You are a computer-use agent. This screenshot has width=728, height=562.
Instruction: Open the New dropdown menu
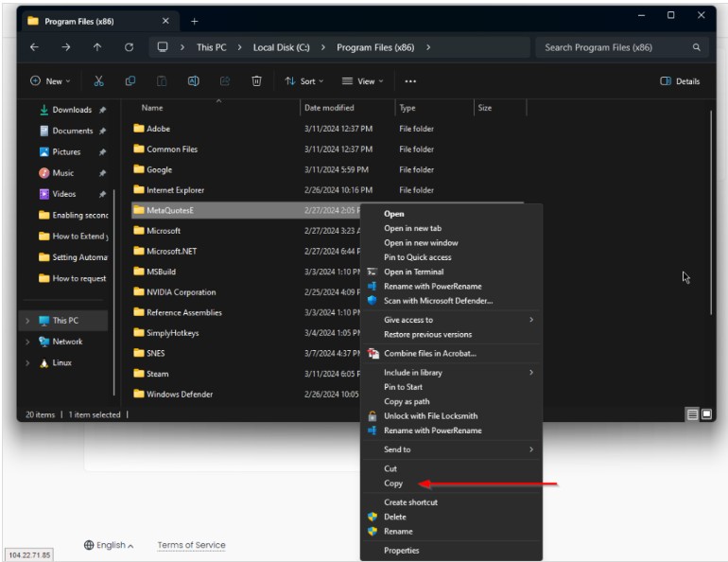pos(50,81)
